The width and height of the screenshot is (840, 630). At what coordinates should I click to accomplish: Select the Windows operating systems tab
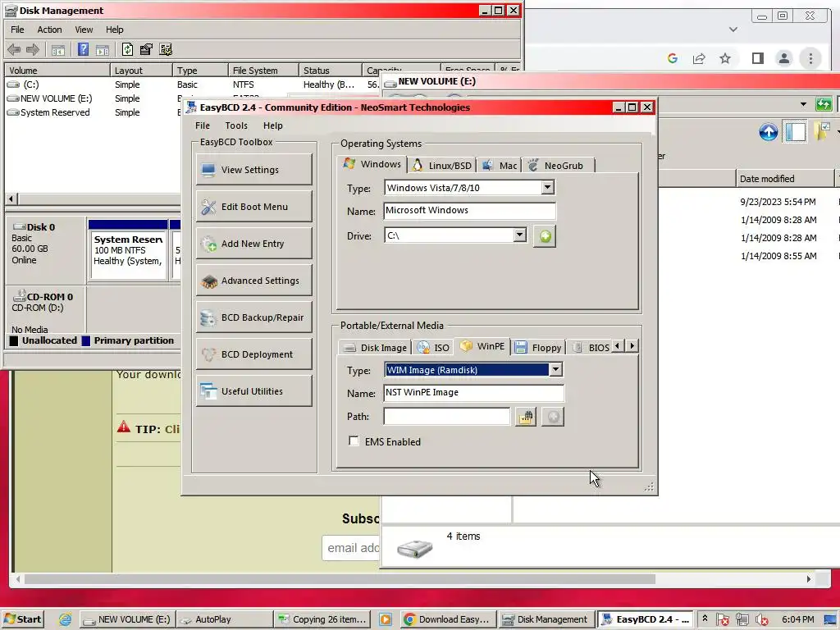point(372,164)
